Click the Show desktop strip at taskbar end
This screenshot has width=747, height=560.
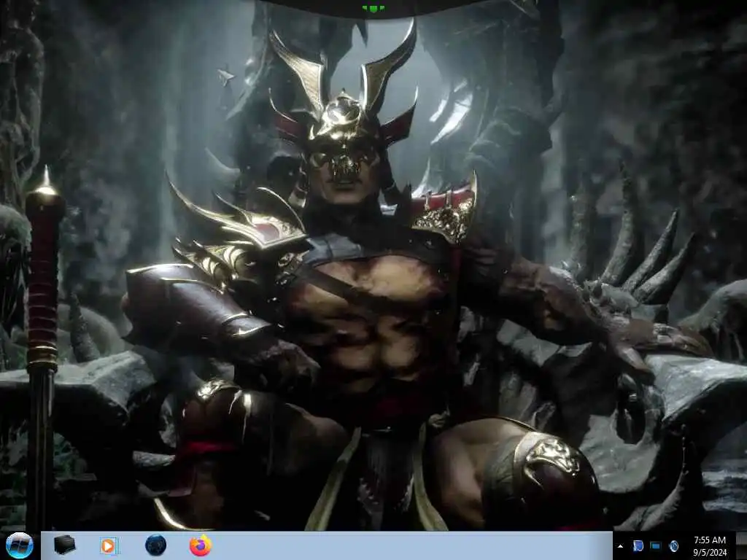click(741, 545)
